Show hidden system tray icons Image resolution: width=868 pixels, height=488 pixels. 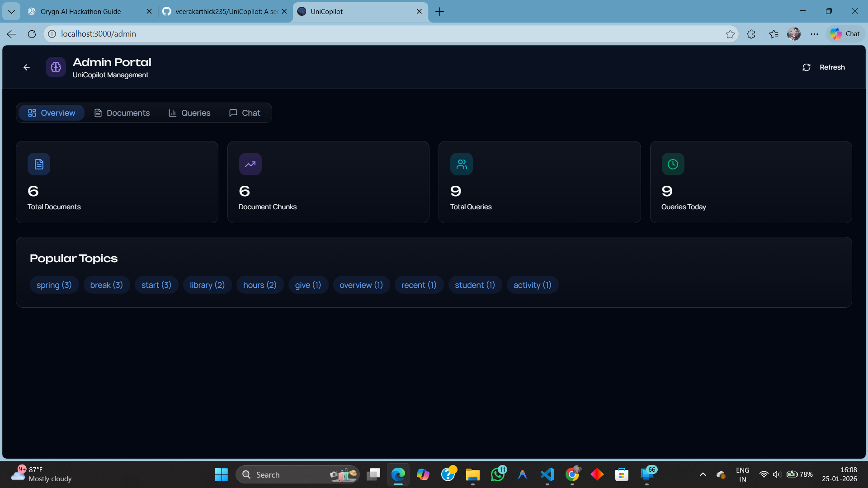(703, 474)
